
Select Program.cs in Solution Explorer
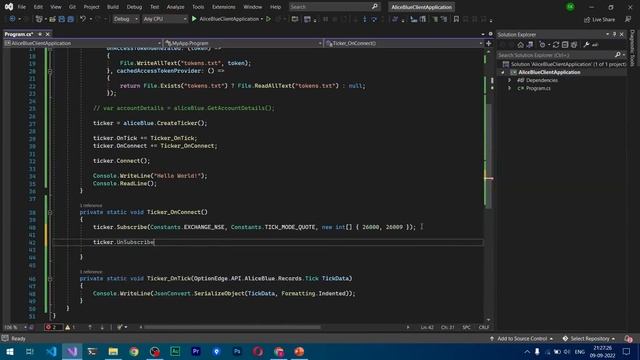pos(538,88)
